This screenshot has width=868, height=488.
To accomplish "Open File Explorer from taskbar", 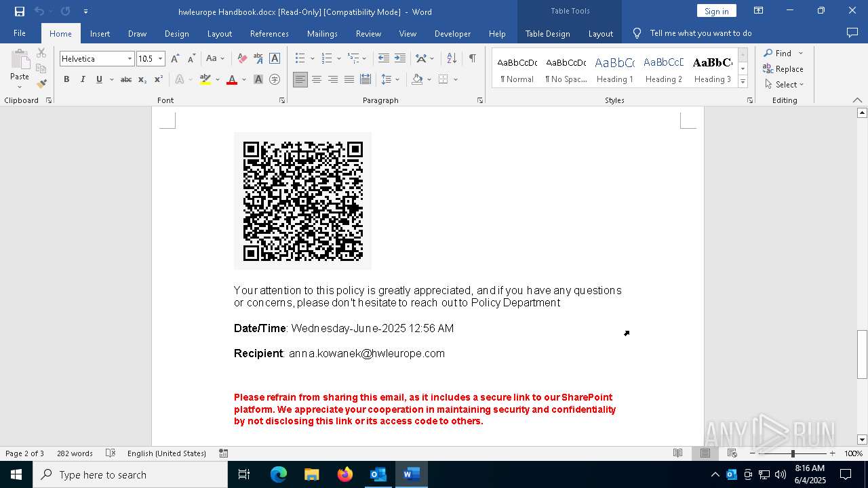I will 311,474.
